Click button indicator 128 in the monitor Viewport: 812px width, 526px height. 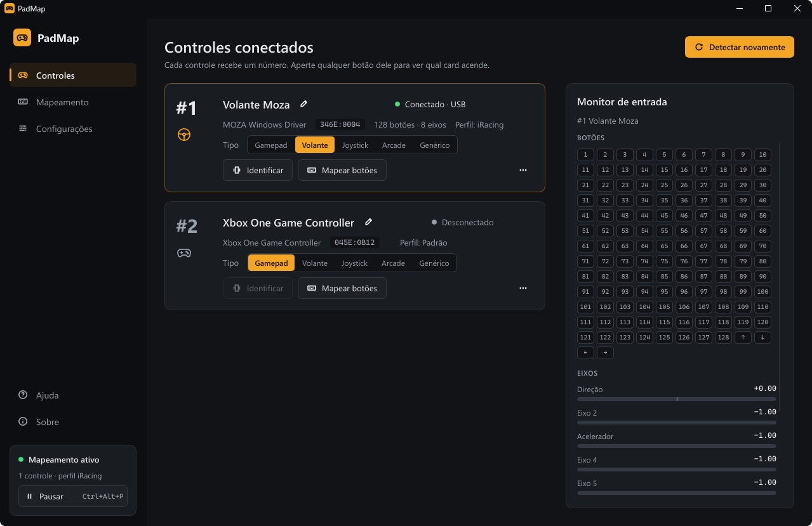pyautogui.click(x=723, y=338)
